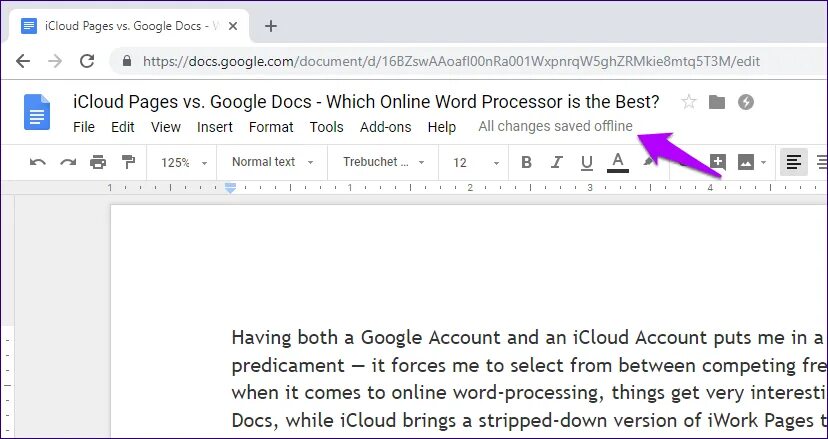Click the Redo arrow icon
Image resolution: width=828 pixels, height=439 pixels.
(68, 162)
